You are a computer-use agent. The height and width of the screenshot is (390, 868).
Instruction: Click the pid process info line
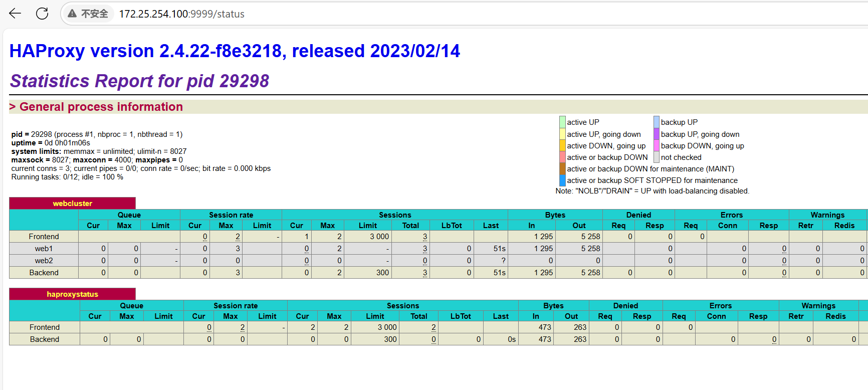[x=97, y=134]
